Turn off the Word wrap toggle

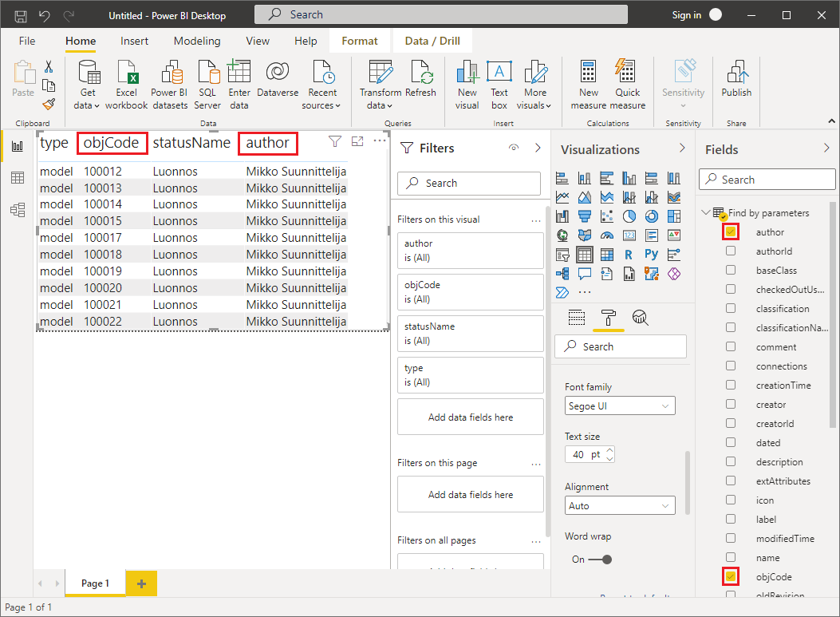(x=601, y=560)
